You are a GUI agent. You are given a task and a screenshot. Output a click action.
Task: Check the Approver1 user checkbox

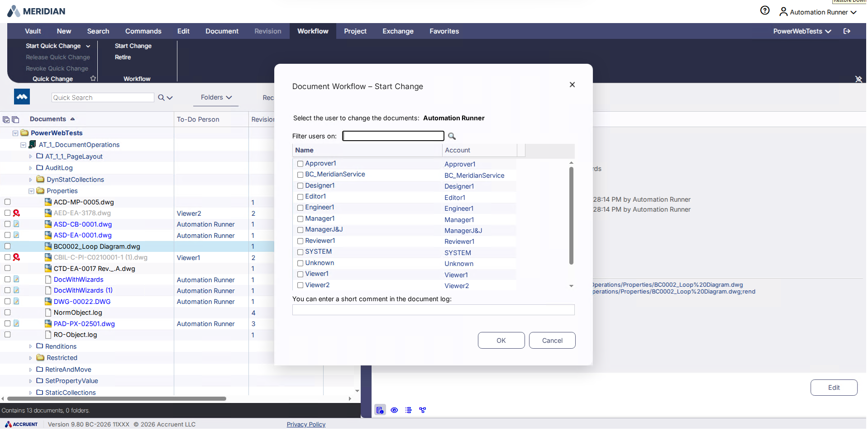tap(300, 164)
